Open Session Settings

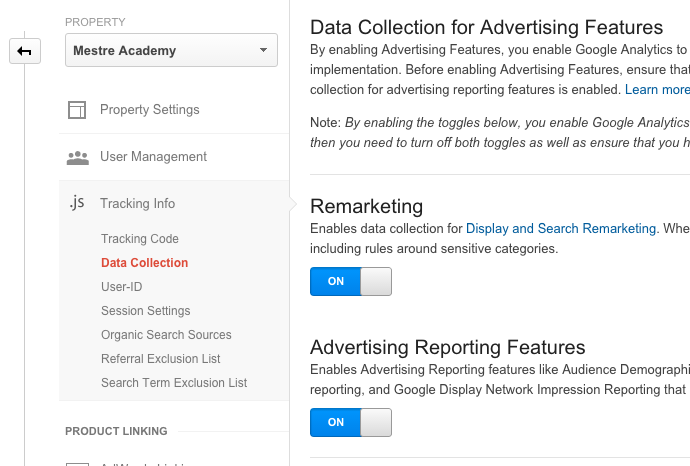coord(145,311)
